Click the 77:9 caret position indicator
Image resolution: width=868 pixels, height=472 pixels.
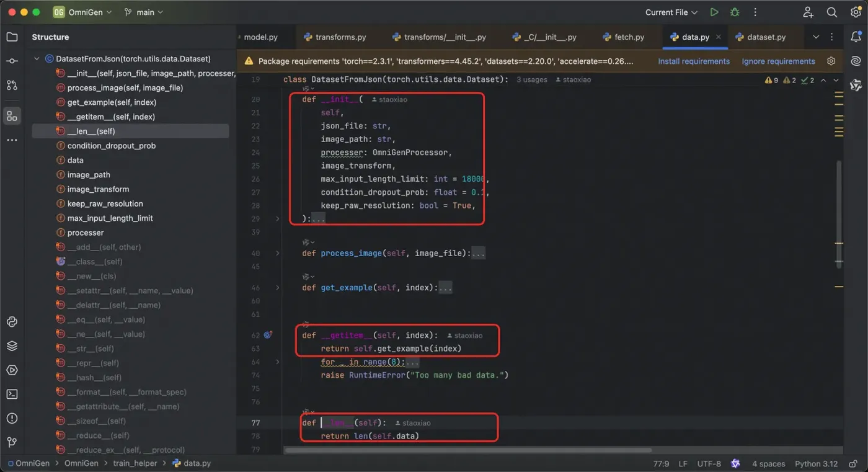tap(661, 464)
